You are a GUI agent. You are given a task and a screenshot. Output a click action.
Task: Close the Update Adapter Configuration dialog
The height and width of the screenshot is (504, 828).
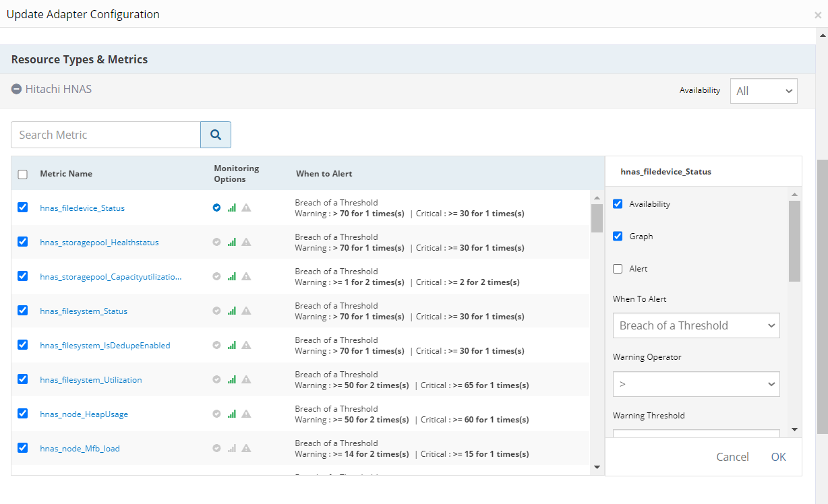[818, 15]
